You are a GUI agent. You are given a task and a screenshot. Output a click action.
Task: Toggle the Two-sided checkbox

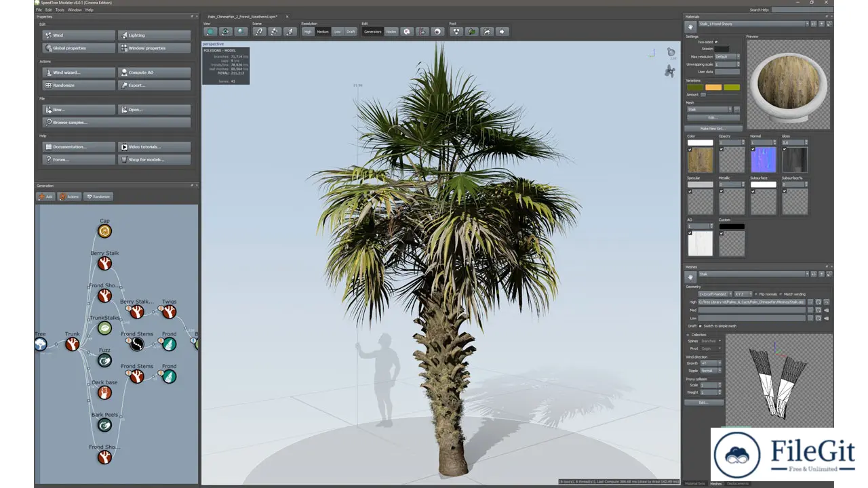(x=716, y=42)
